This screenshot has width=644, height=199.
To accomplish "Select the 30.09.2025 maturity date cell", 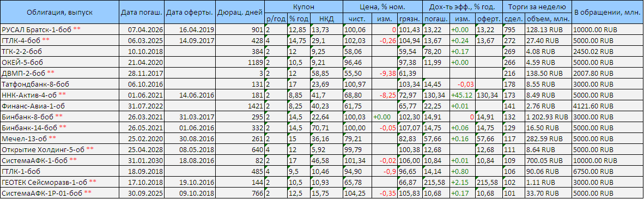I will tap(140, 193).
